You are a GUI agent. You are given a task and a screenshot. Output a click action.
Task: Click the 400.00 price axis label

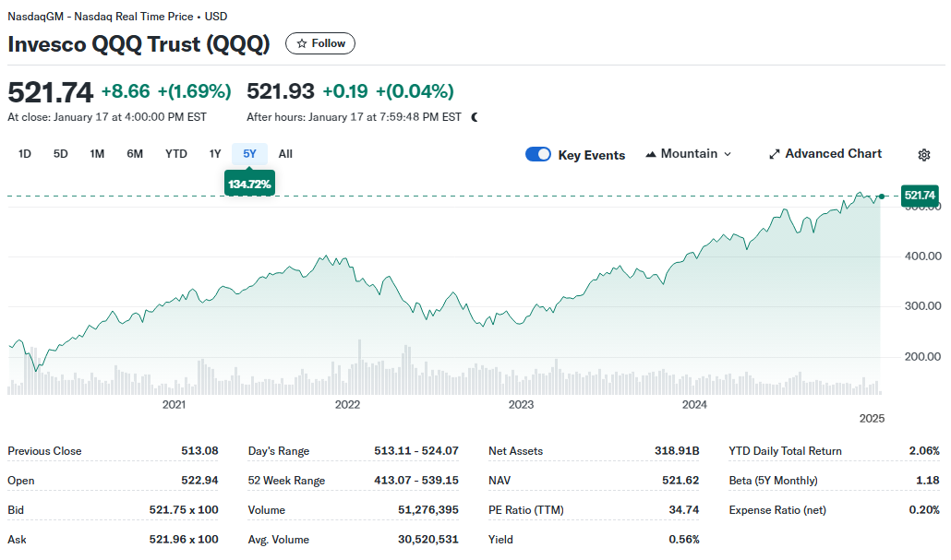point(923,256)
